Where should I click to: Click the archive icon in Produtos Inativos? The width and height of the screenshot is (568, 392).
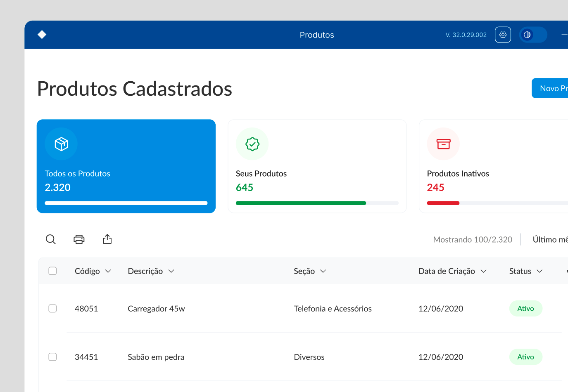click(x=443, y=144)
